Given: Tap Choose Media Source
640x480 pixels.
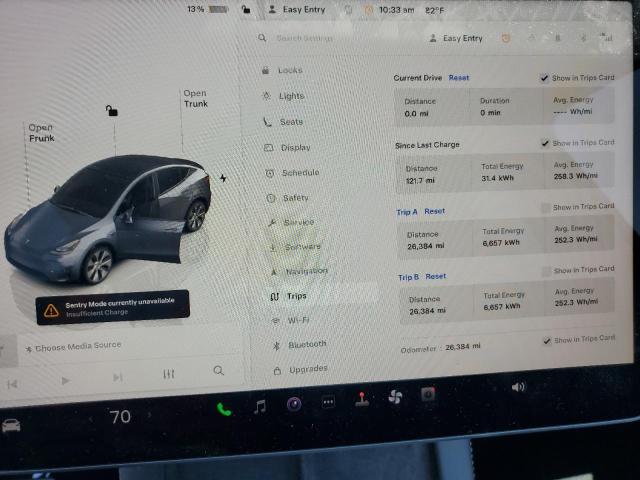Looking at the screenshot, I should [73, 347].
